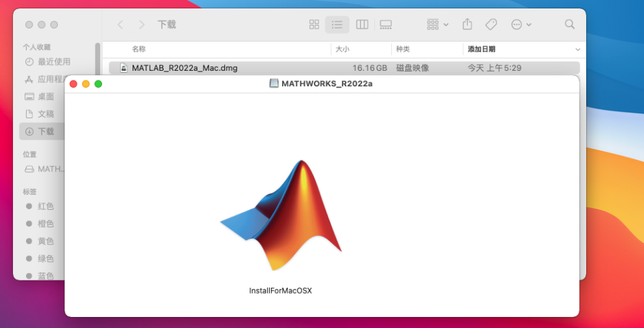Maximize the MATHWORKS_R2022a window with green button
Screen dimensions: 644x328
[98, 84]
